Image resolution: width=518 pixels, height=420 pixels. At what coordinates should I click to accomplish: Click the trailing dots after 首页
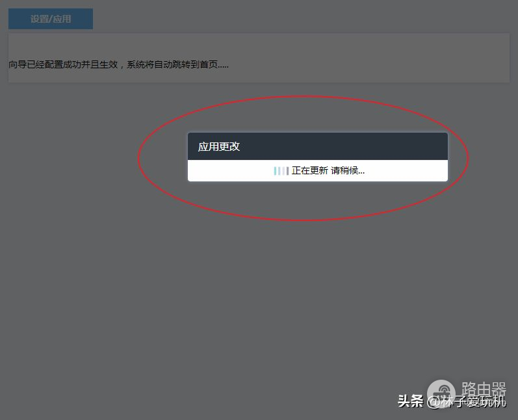pyautogui.click(x=223, y=66)
